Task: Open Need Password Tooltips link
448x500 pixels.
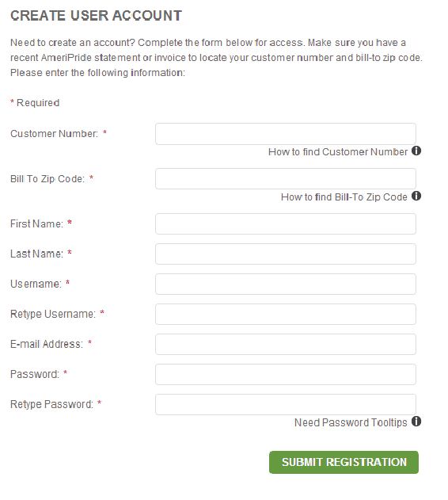Action: coord(351,422)
